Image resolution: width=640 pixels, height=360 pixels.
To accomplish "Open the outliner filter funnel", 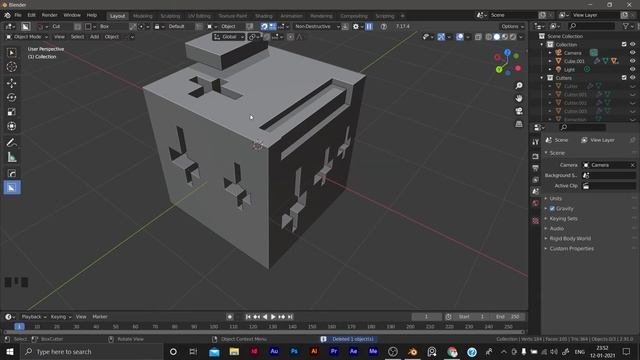I will click(625, 26).
